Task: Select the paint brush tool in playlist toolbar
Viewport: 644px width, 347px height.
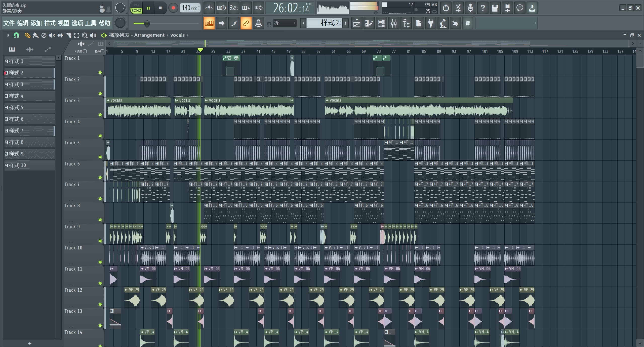Action: [35, 35]
